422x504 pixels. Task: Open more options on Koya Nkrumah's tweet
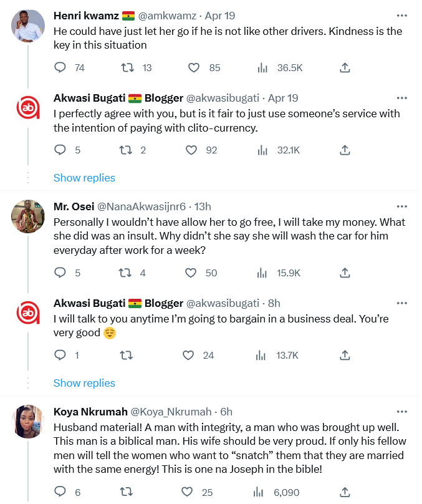pos(402,412)
